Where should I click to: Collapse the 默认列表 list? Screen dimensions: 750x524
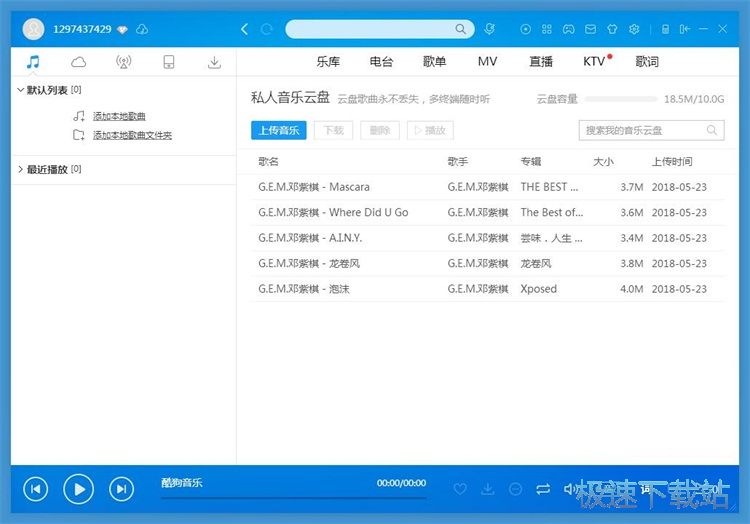[20, 90]
